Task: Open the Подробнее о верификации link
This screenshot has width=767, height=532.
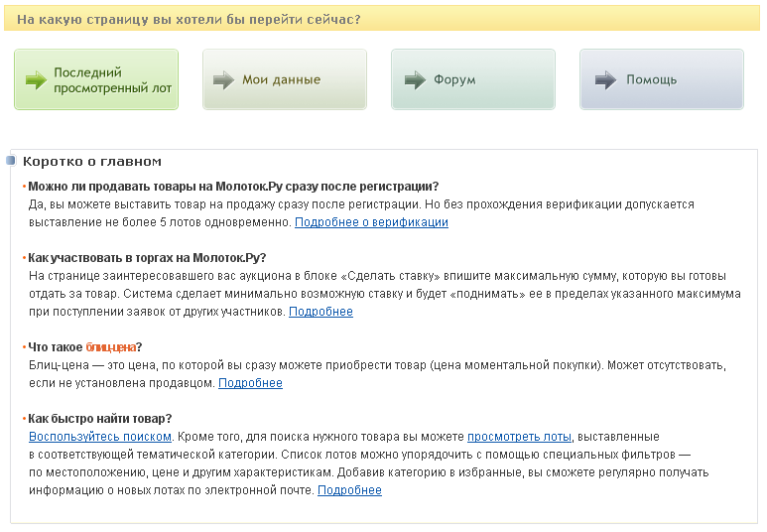Action: coord(371,222)
